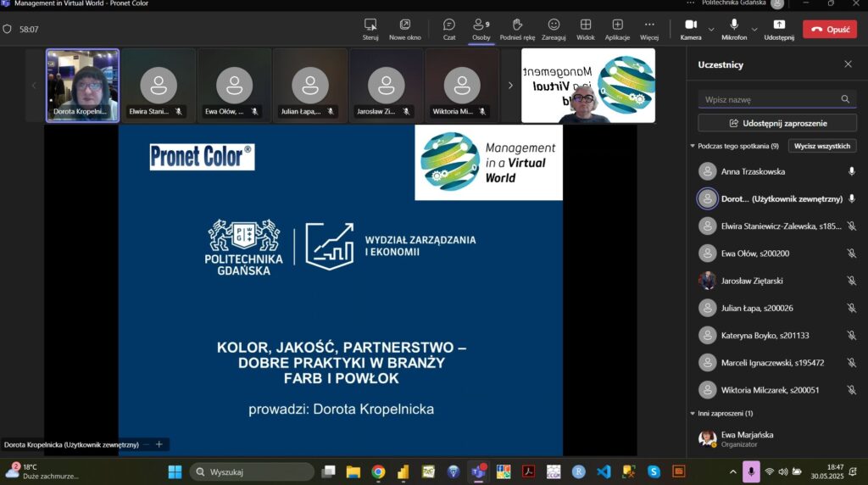This screenshot has width=868, height=485.
Task: Open Zareaguj reactions menu
Action: pos(554,30)
